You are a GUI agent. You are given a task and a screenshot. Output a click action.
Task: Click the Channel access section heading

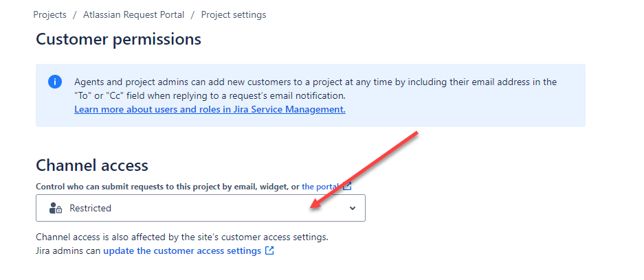tap(92, 165)
